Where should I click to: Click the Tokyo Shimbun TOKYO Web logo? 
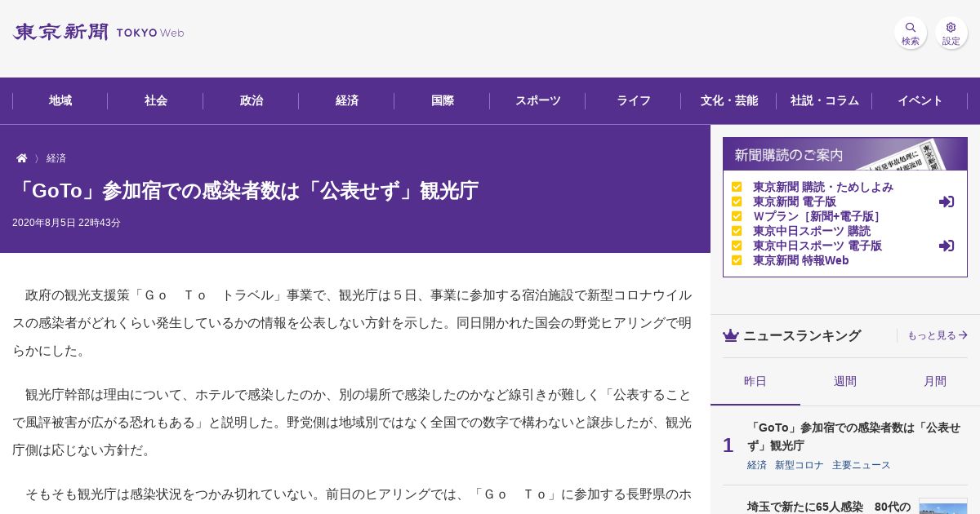point(98,33)
